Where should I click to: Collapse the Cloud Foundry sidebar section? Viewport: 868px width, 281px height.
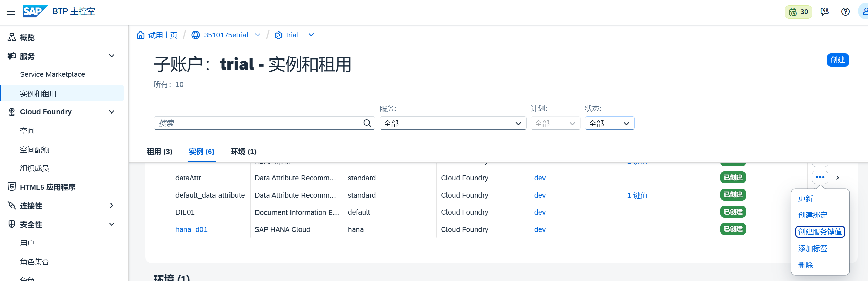click(112, 112)
